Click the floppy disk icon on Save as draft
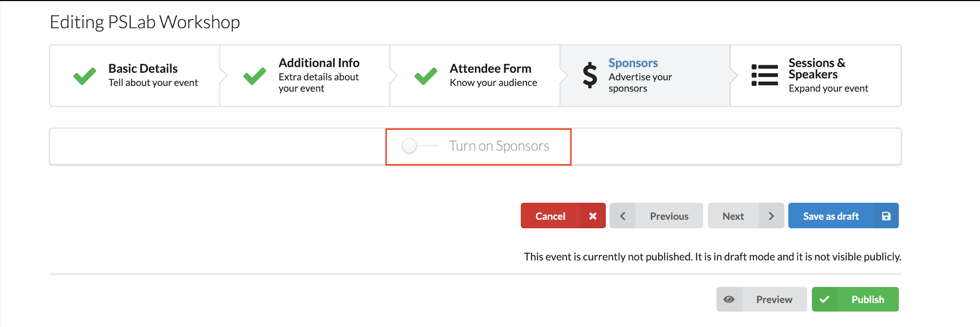The height and width of the screenshot is (327, 980). click(886, 216)
